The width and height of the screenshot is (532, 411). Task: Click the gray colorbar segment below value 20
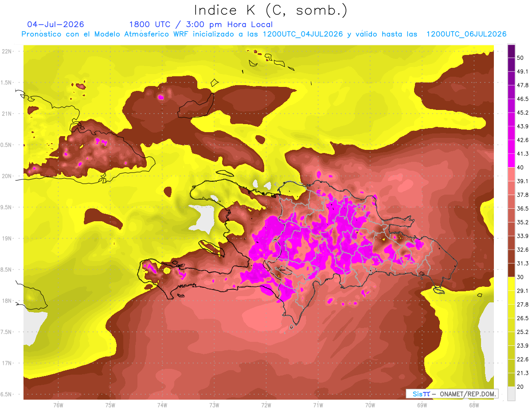[x=511, y=394]
